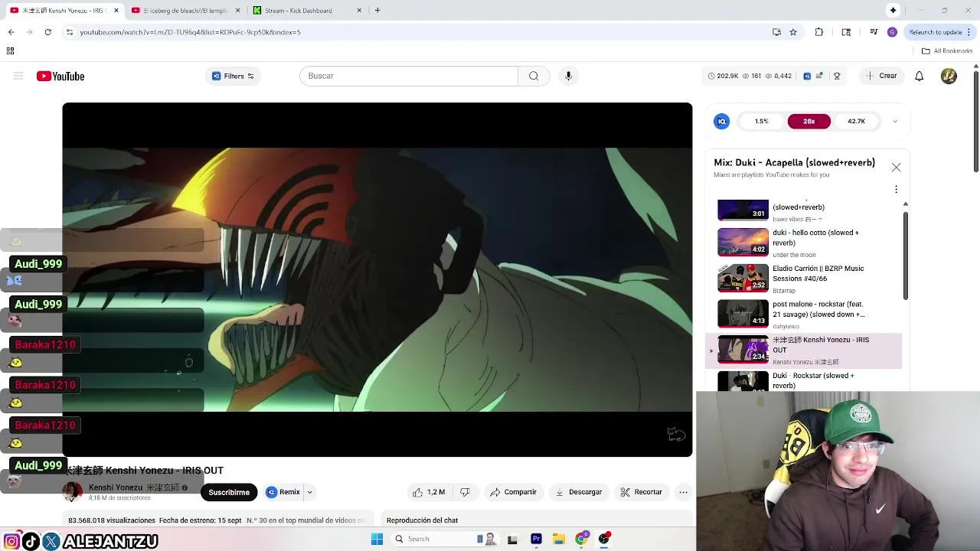Switch to El iceberg de bleach tab

(x=184, y=11)
